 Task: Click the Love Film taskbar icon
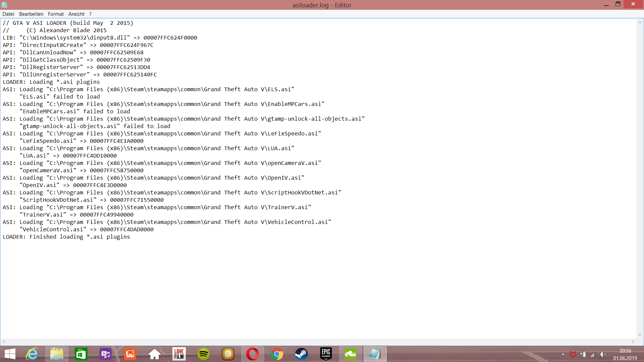point(179,354)
